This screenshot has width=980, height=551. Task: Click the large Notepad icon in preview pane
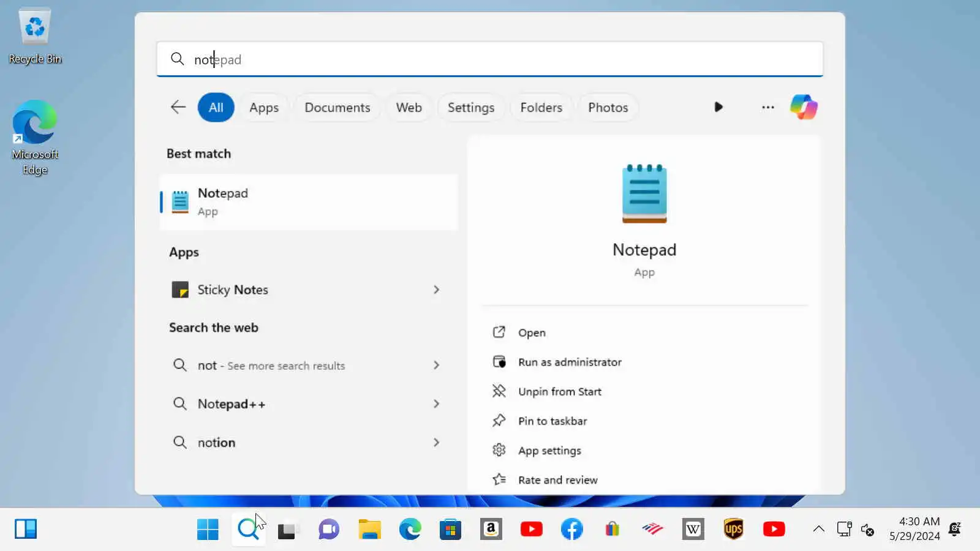pyautogui.click(x=644, y=193)
